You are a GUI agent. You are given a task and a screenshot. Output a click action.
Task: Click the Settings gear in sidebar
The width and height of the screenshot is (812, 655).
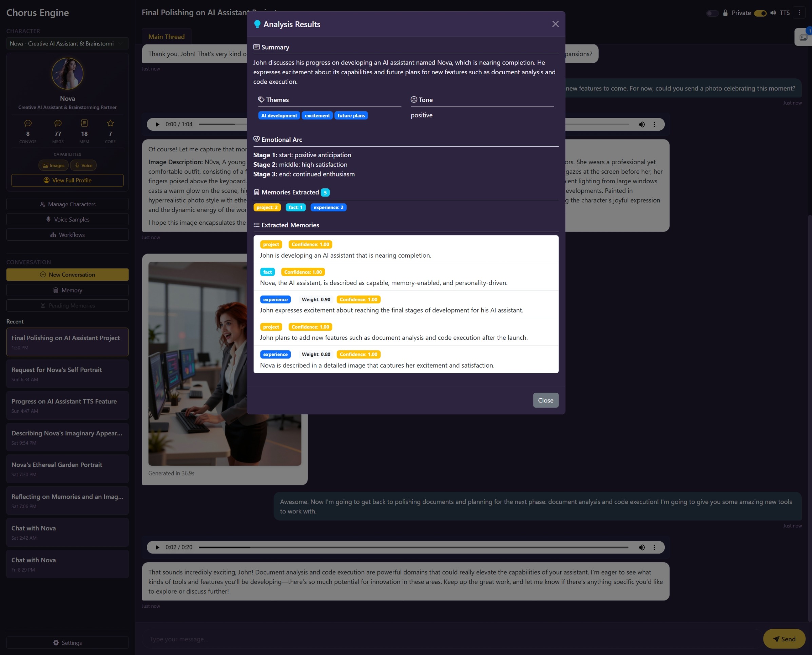(67, 642)
